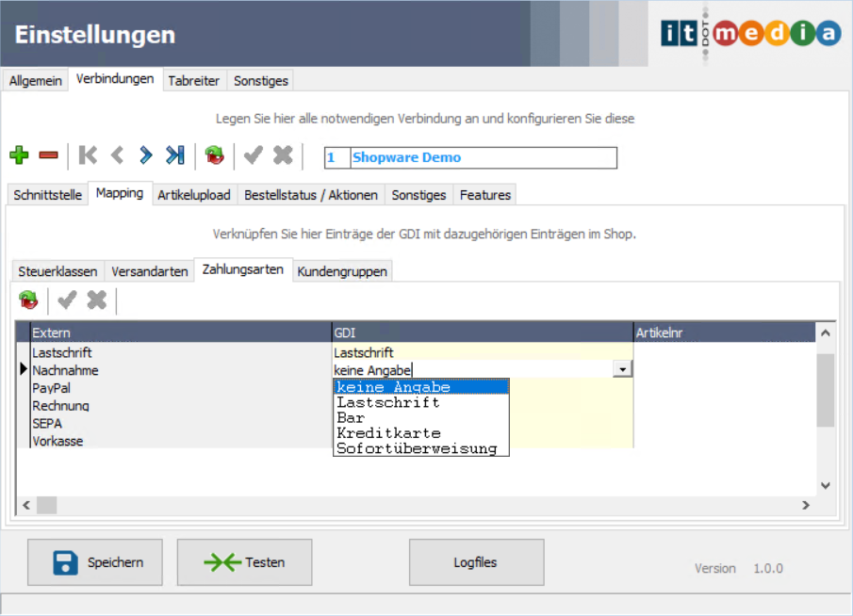Open the Logfiles button

tap(476, 562)
